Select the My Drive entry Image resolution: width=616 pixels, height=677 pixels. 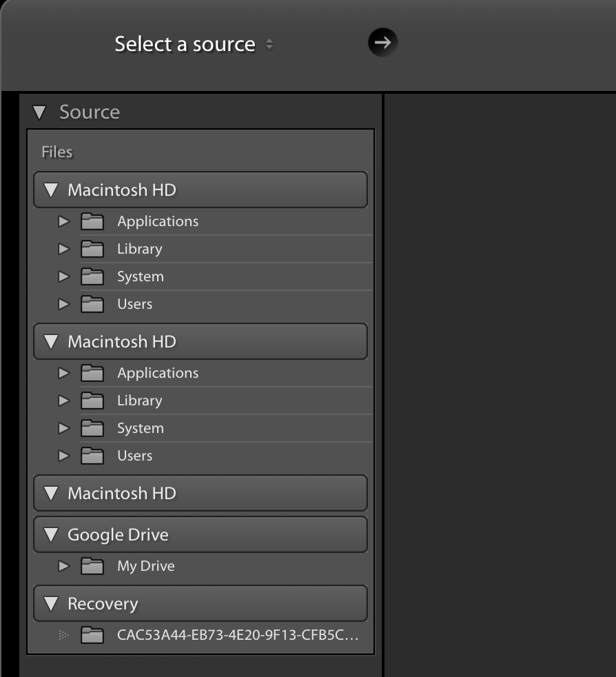144,565
